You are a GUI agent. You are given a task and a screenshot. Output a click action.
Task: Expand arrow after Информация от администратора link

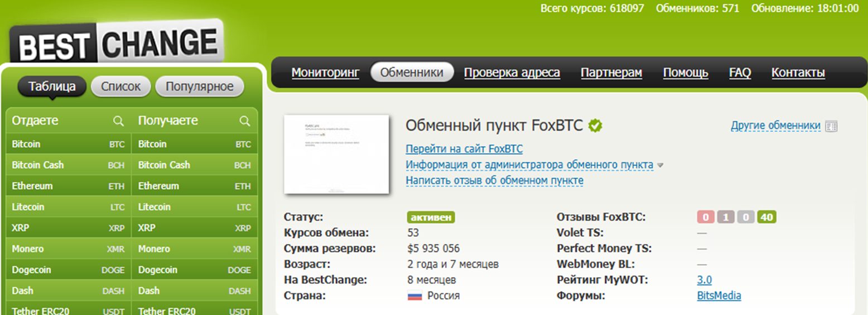tap(660, 165)
